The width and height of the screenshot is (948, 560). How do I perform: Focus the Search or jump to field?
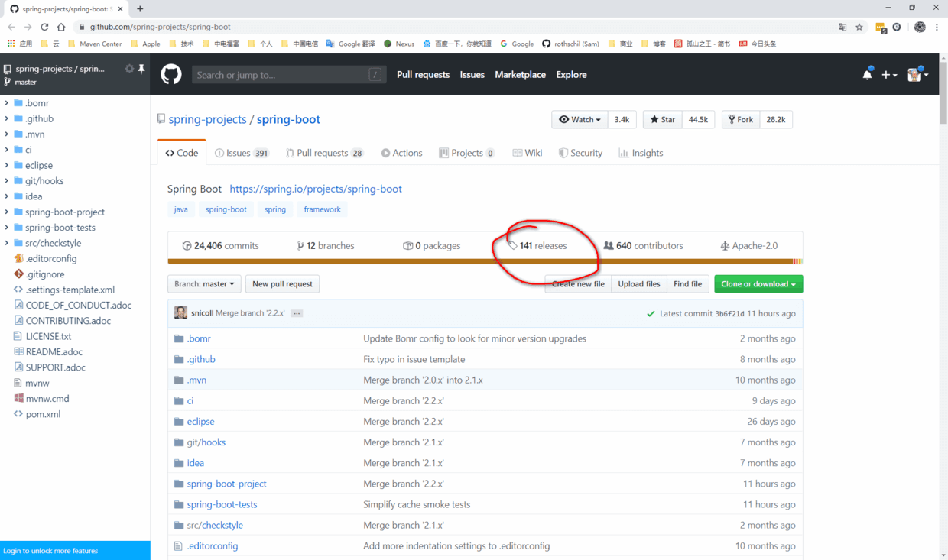click(x=287, y=74)
